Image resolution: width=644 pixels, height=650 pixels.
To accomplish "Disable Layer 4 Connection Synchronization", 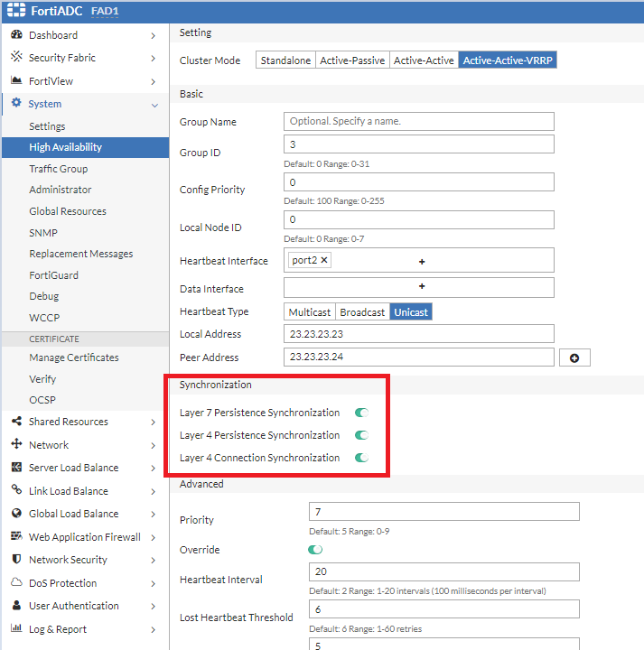I will pos(361,458).
